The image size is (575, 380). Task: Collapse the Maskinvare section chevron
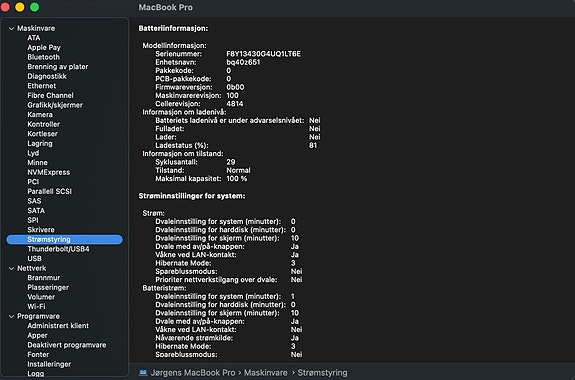click(11, 28)
